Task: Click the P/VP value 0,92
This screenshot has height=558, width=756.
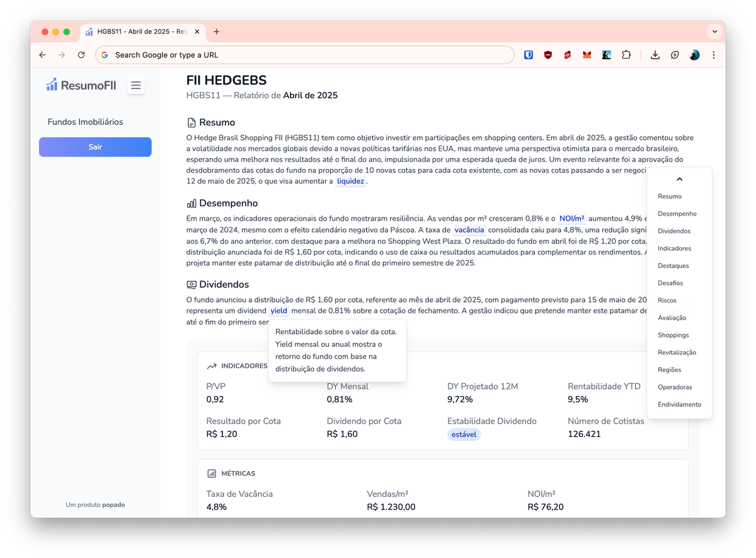Action: tap(215, 399)
